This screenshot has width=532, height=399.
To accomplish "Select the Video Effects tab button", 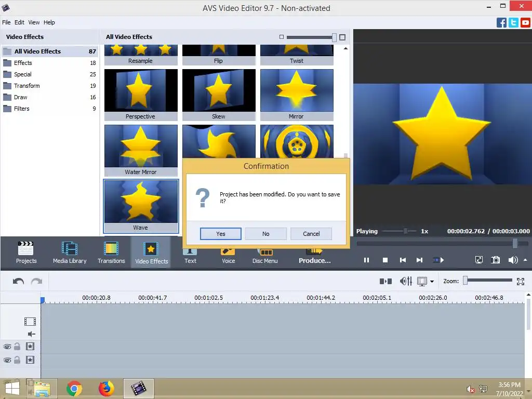I will [151, 252].
